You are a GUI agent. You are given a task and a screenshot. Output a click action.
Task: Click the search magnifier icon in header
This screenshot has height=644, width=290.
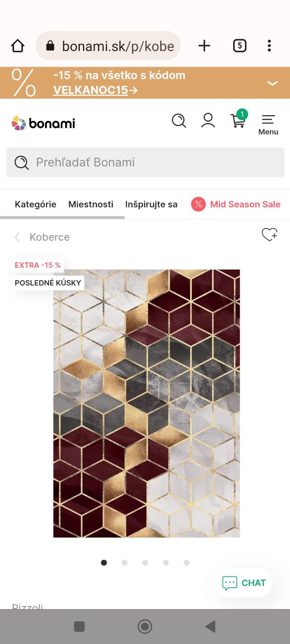[x=179, y=121]
